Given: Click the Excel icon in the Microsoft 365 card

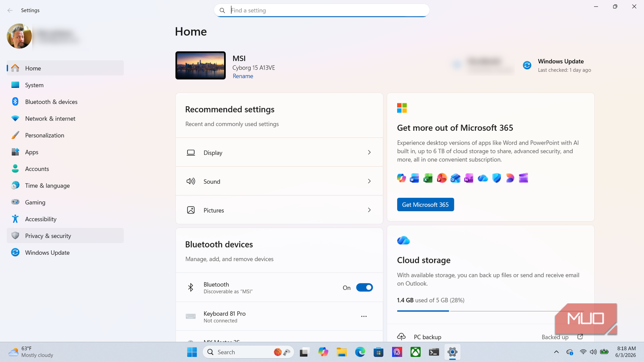Looking at the screenshot, I should (x=428, y=178).
